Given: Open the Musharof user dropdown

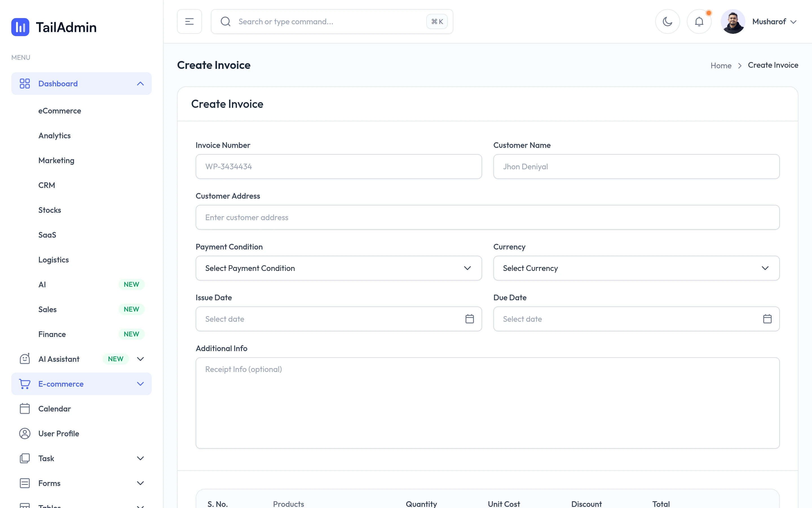Looking at the screenshot, I should [775, 21].
